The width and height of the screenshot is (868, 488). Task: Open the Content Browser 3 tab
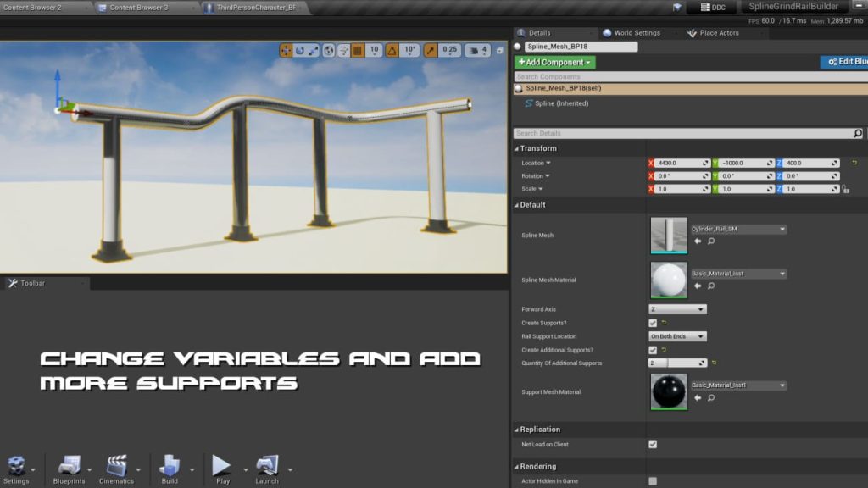point(140,7)
